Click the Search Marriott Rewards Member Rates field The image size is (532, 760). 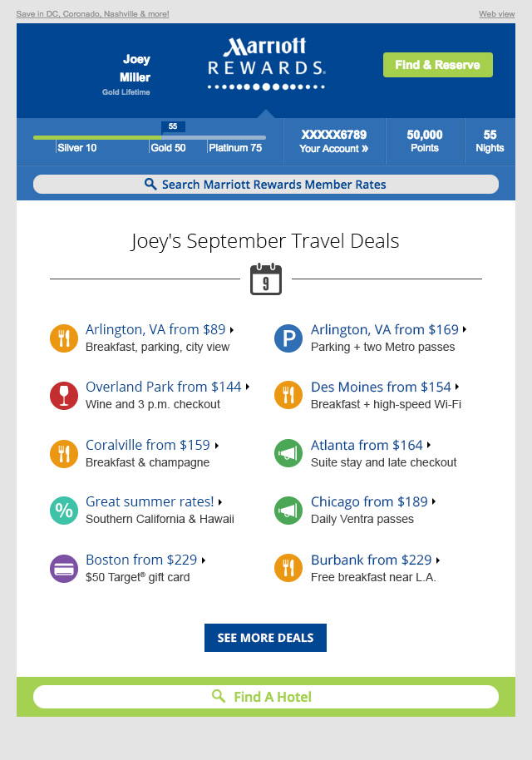click(x=266, y=185)
